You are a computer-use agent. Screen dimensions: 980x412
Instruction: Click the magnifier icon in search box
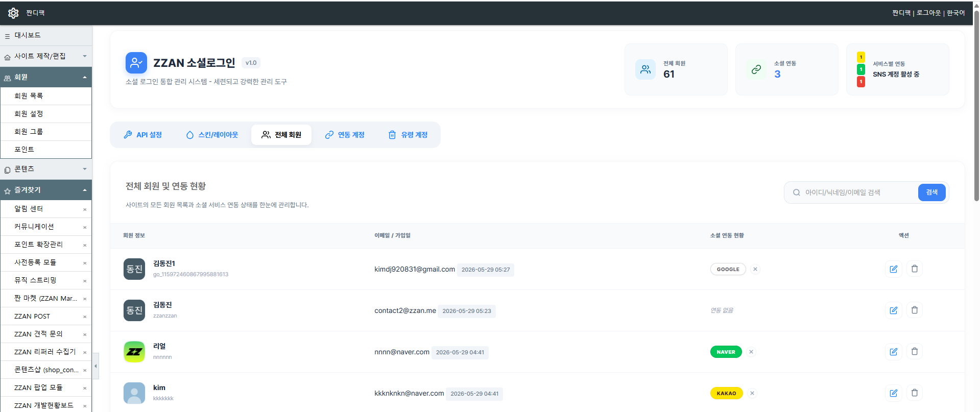point(797,192)
